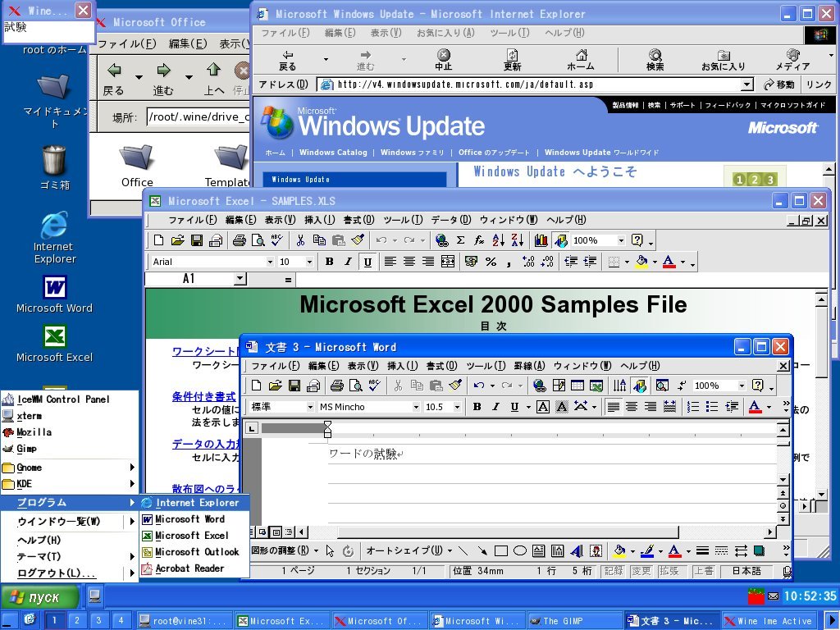Toggle Excel's drawing toolbar button
Image resolution: width=840 pixels, height=630 pixels.
pos(560,240)
